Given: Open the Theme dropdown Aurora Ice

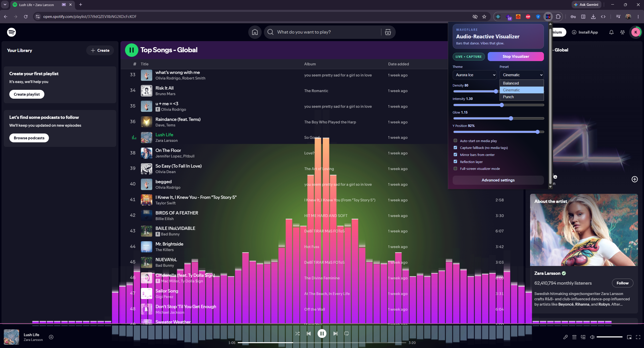Looking at the screenshot, I should tap(474, 75).
